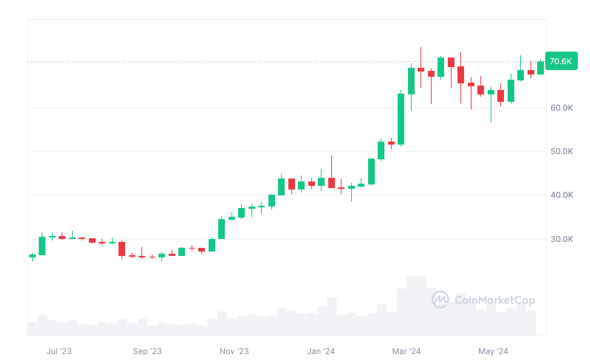This screenshot has height=364, width=590.
Task: Click the leftmost volume bar
Action: [32, 328]
